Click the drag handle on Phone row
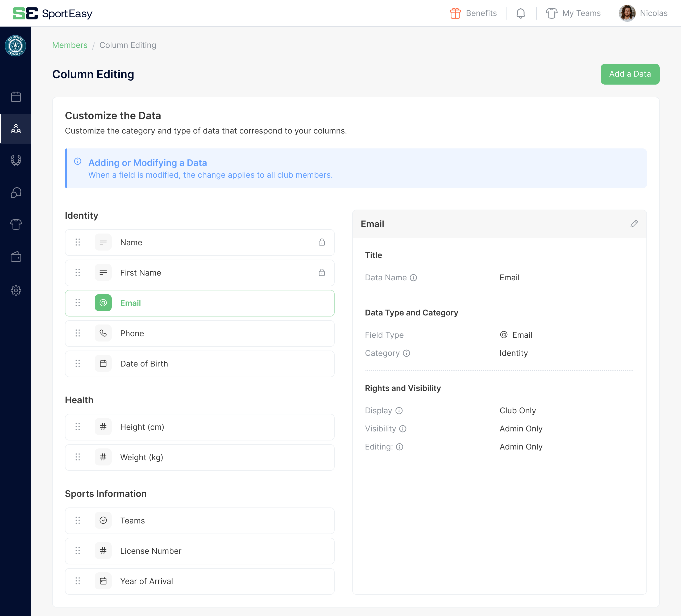 (x=78, y=333)
